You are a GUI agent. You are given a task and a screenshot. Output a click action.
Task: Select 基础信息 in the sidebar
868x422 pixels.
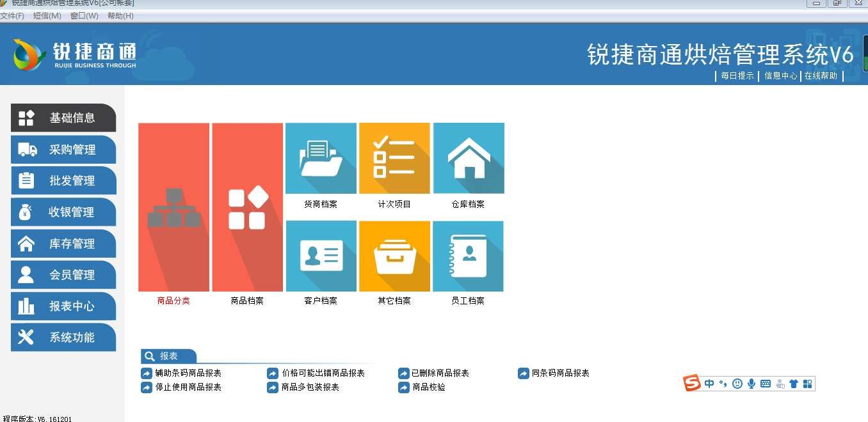click(63, 118)
